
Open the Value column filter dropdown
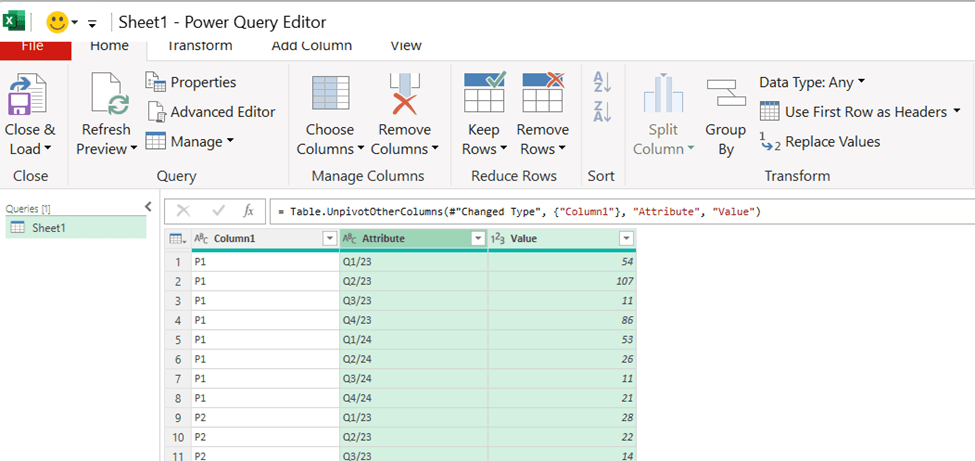[626, 239]
